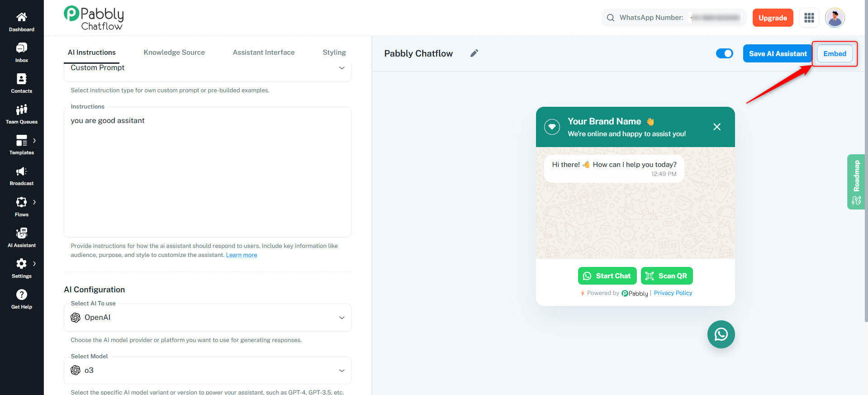Click Start Chat in widget preview
Image resolution: width=868 pixels, height=395 pixels.
click(607, 276)
